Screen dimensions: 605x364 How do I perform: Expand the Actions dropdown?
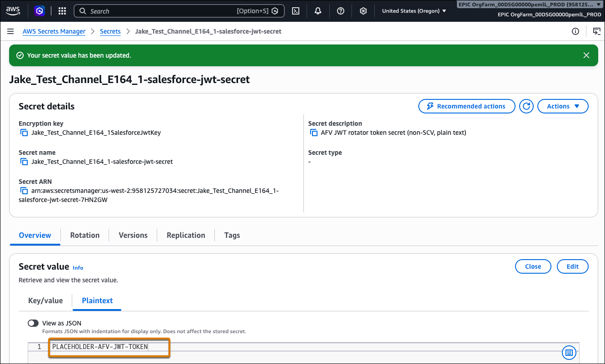(563, 106)
